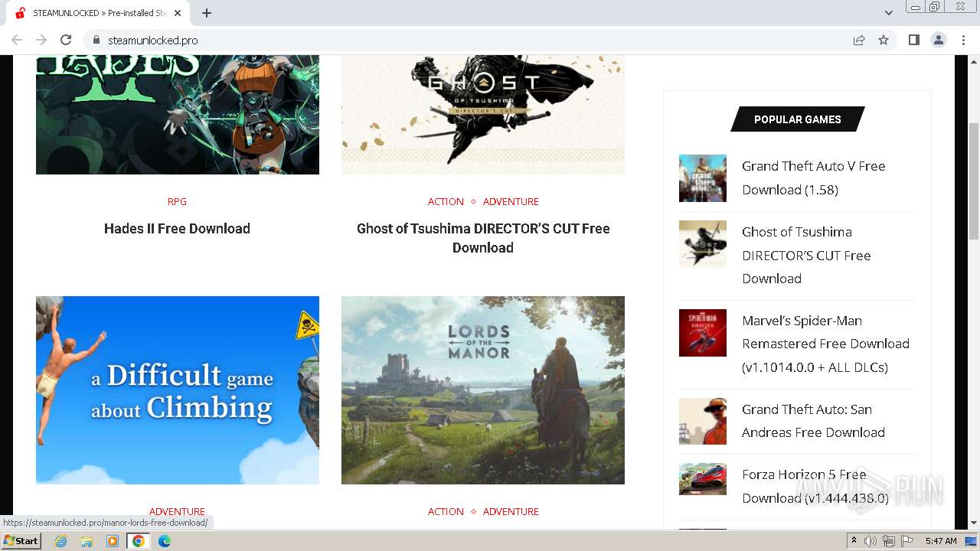The height and width of the screenshot is (551, 980).
Task: Open Forza Horizon 5 sidebar thumbnail
Action: click(x=703, y=479)
